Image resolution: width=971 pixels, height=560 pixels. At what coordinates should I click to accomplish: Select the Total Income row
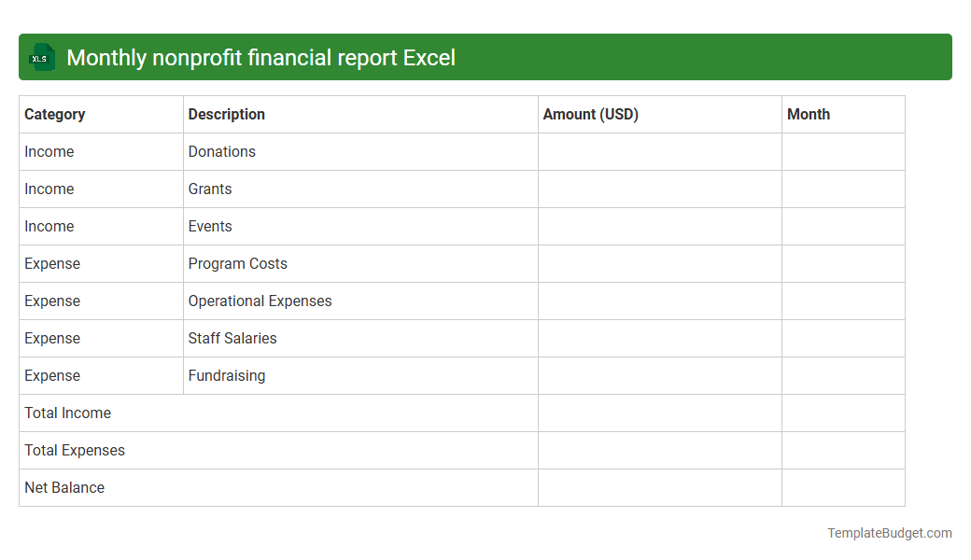pyautogui.click(x=67, y=413)
